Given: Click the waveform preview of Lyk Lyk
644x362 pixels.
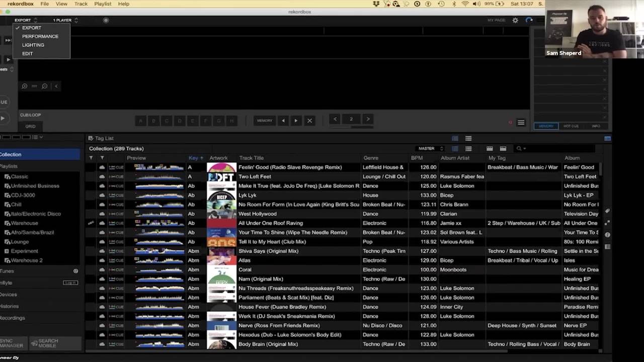Looking at the screenshot, I should coord(159,195).
